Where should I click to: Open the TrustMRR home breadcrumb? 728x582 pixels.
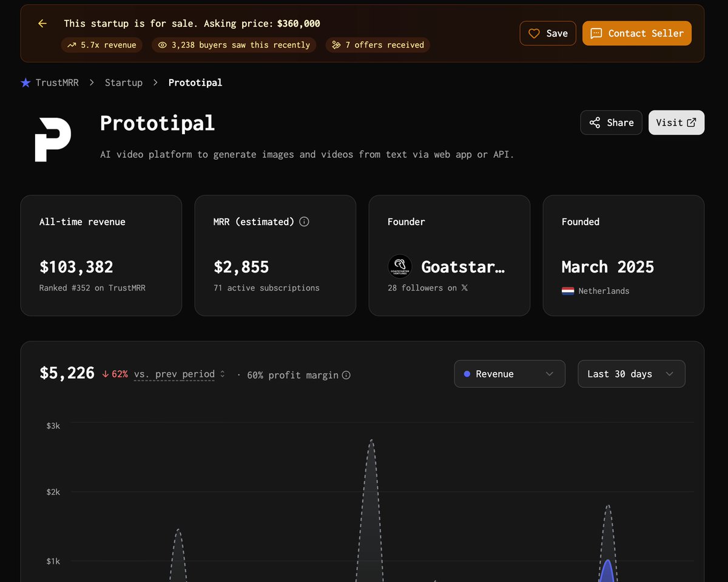tap(57, 83)
